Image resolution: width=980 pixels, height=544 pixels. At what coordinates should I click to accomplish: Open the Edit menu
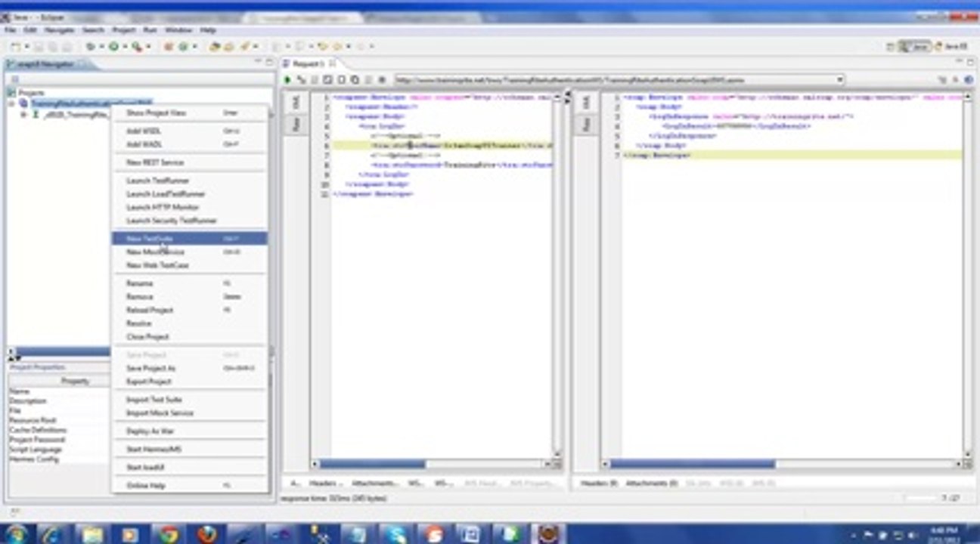pos(30,30)
